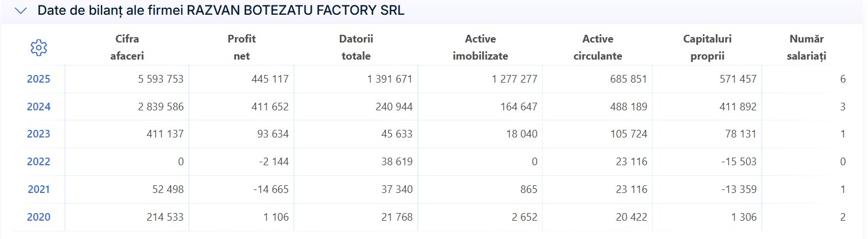Open the 2022 year link
The image size is (868, 239).
[x=38, y=162]
